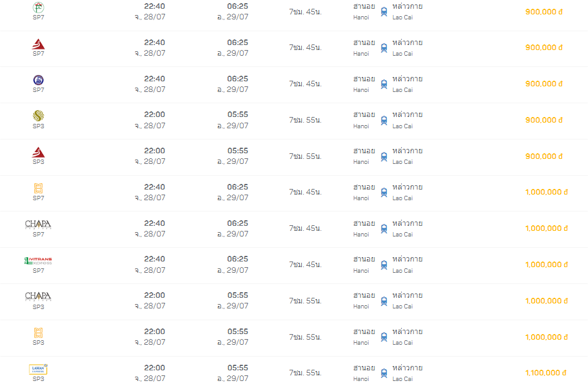Click the Vitrans Express logo
588x386 pixels.
pos(38,260)
